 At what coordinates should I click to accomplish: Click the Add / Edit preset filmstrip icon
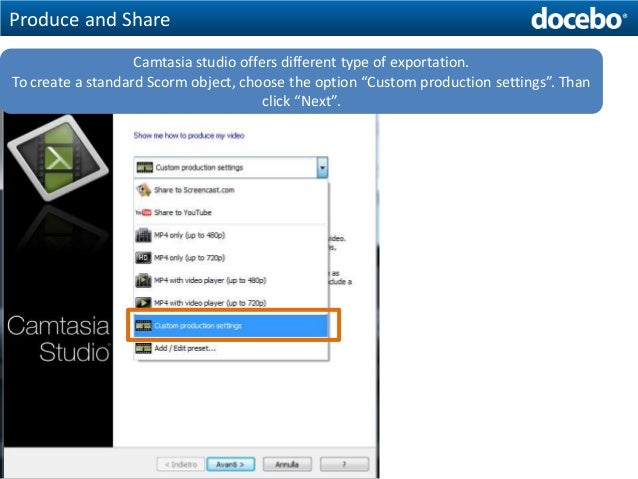[143, 348]
